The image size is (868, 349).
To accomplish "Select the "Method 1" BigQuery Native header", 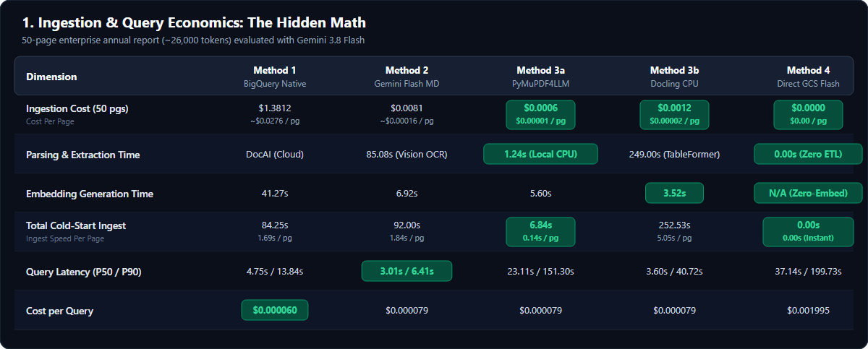I will [x=275, y=77].
